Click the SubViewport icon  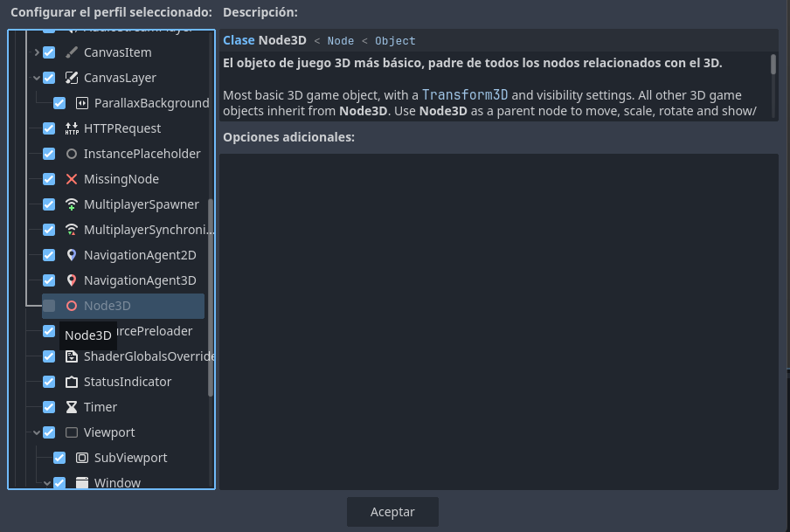coord(82,458)
